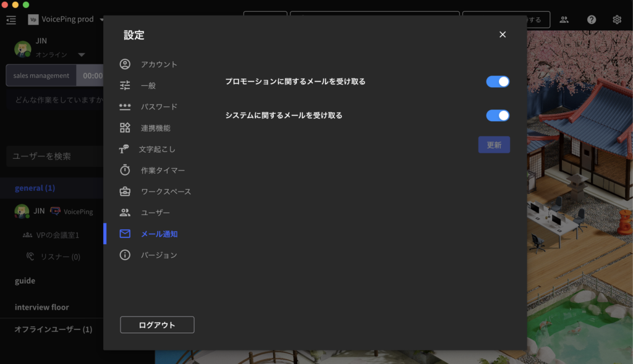Image resolution: width=633 pixels, height=364 pixels.
Task: Select the 作業タイマー stopwatch icon
Action: tap(125, 169)
